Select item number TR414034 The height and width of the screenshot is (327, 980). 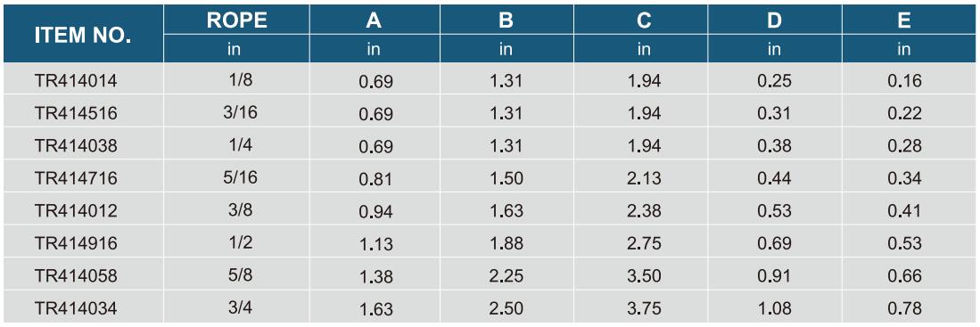[76, 307]
